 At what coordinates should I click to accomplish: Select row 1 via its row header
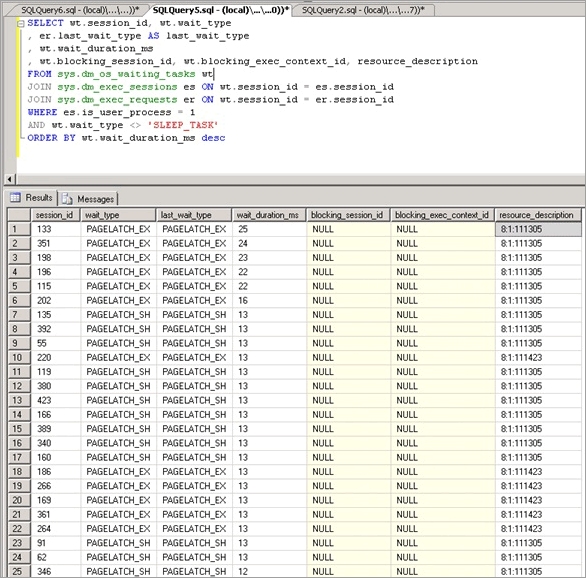pos(19,229)
